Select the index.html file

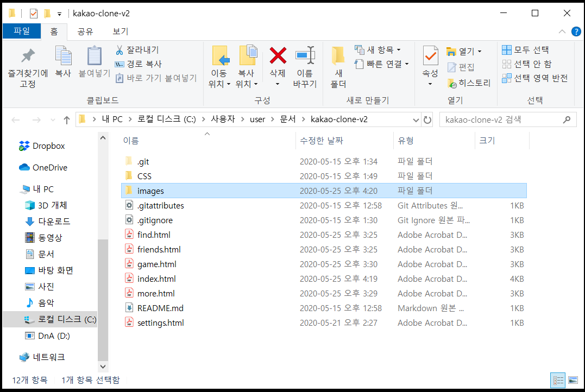[324, 279]
